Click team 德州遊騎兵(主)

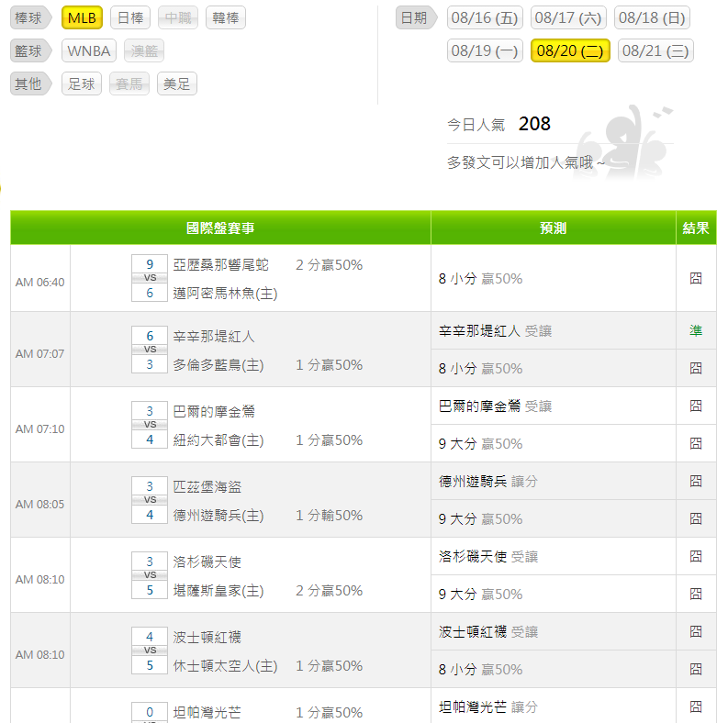pyautogui.click(x=218, y=515)
